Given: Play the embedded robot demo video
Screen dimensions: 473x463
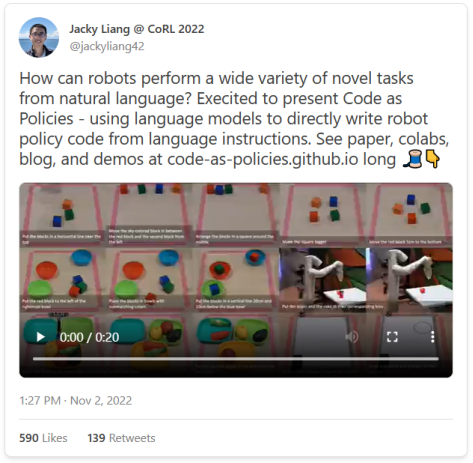Looking at the screenshot, I should pyautogui.click(x=41, y=337).
